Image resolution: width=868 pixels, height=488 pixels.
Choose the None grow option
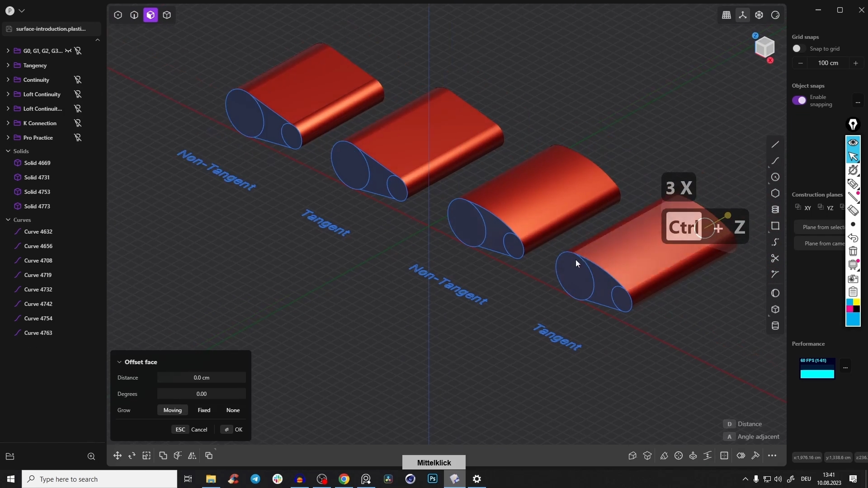coord(233,410)
